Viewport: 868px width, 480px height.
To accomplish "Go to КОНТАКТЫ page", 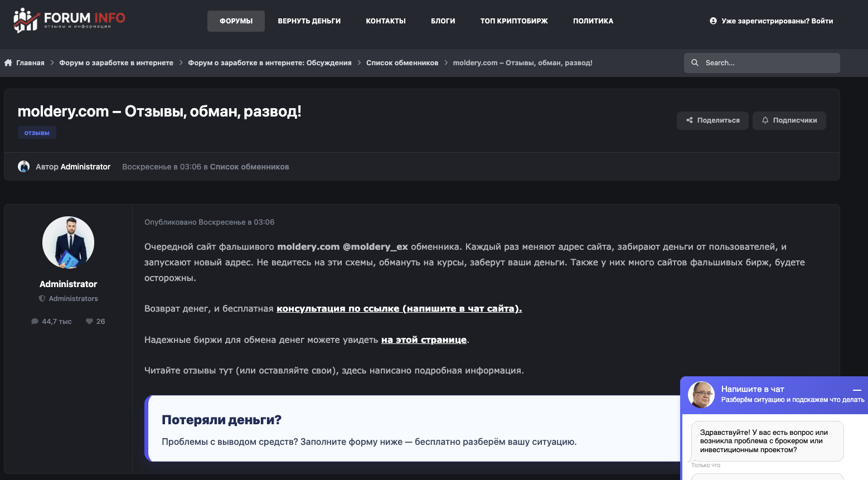I will pos(386,21).
